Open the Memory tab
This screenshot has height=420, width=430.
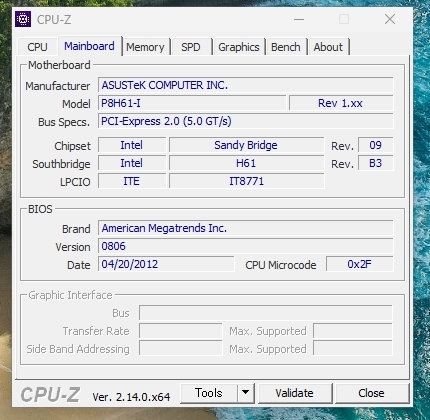[145, 47]
